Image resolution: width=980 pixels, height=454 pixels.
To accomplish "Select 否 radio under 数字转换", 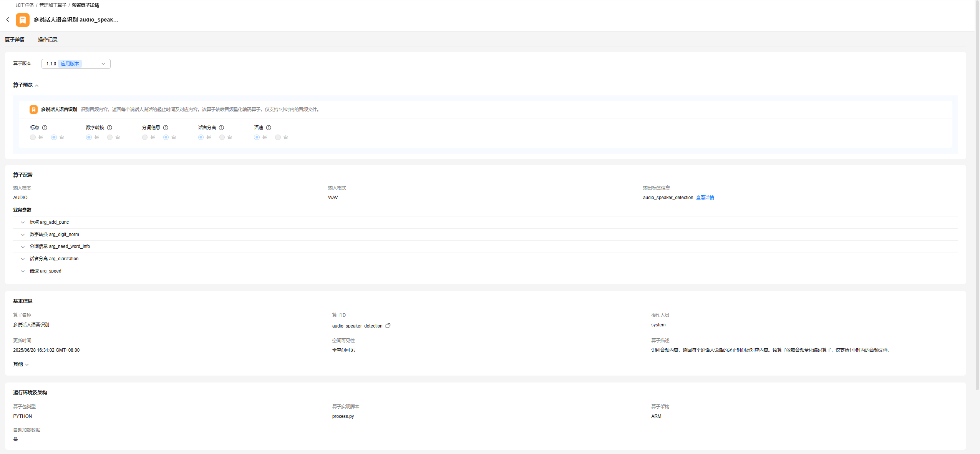I will [x=110, y=137].
